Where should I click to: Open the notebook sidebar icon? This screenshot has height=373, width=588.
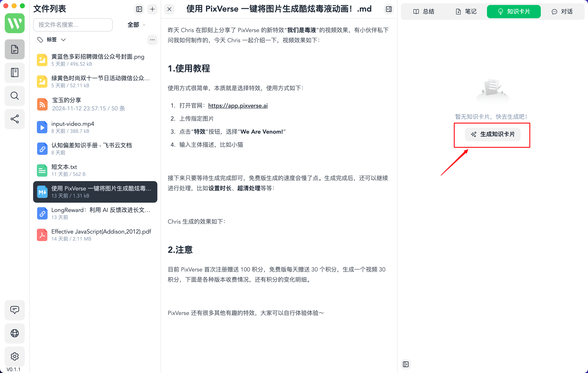(15, 73)
